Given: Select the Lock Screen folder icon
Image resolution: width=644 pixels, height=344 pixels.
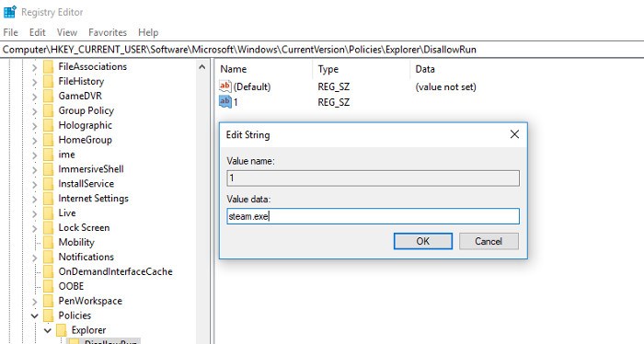Looking at the screenshot, I should point(49,228).
